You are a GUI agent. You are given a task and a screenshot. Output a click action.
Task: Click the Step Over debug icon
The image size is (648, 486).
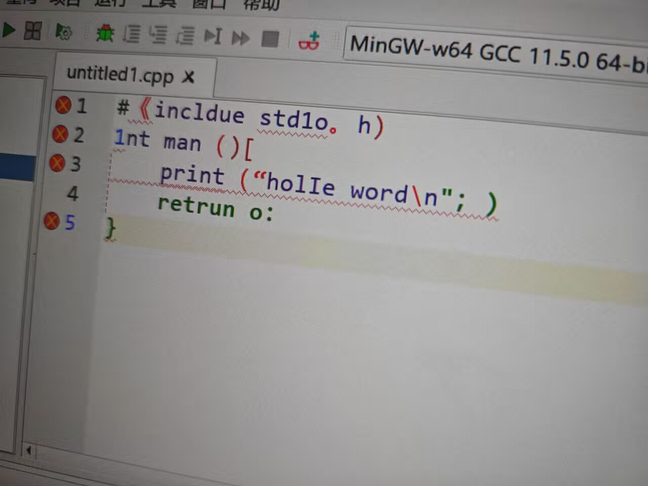coord(132,35)
